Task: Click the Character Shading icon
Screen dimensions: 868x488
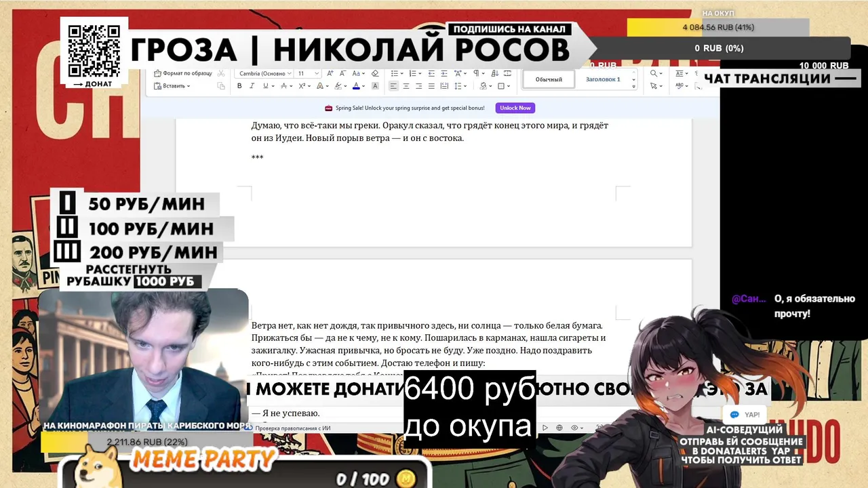Action: pos(375,86)
